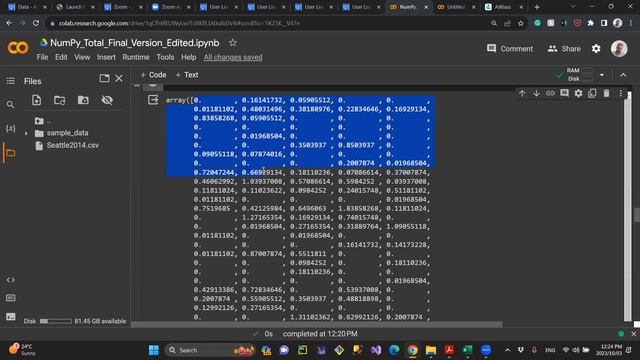640x360 pixels.
Task: Open Microsoft Edge from the taskbar
Action: [x=394, y=350]
